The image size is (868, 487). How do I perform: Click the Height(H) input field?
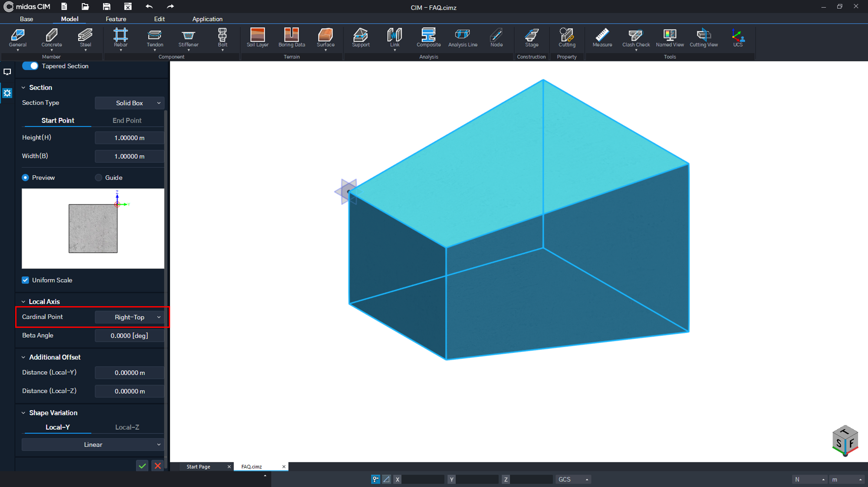tap(129, 137)
